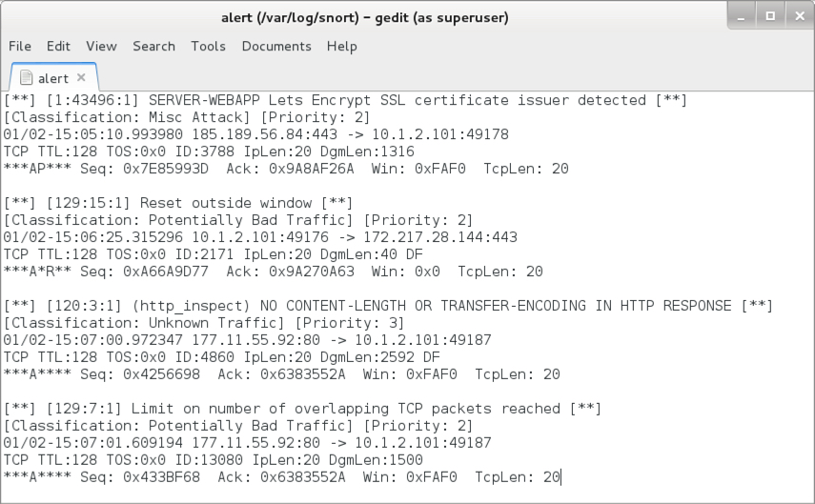
Task: Close the alert tab with its X
Action: pyautogui.click(x=81, y=77)
